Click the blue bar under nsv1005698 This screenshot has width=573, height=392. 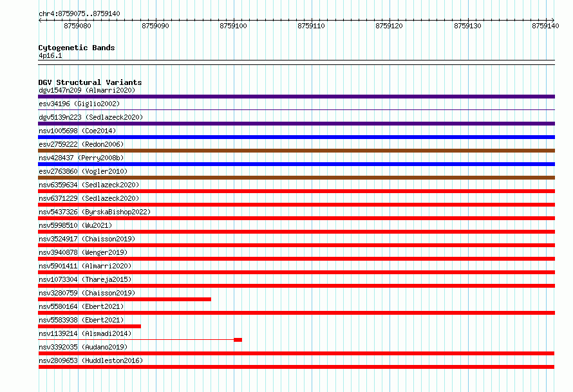(x=296, y=137)
